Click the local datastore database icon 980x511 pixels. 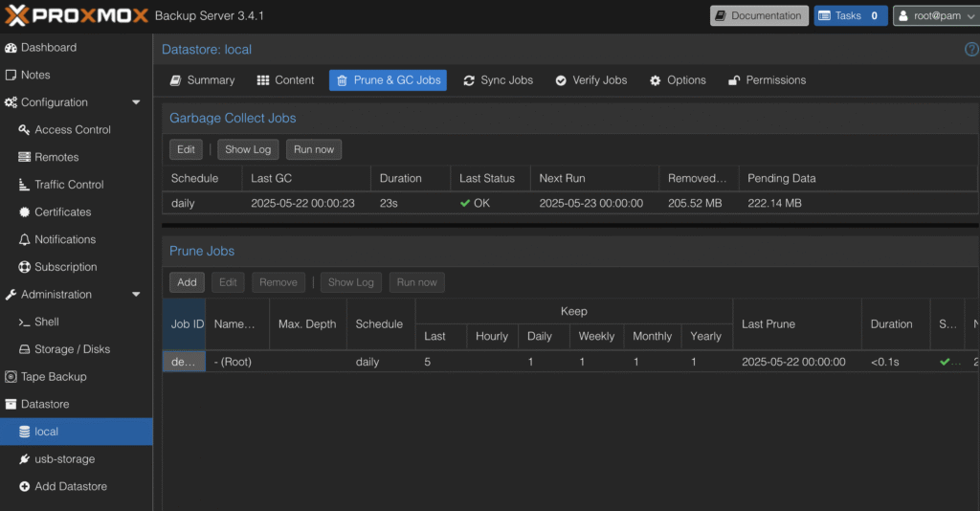tap(24, 432)
